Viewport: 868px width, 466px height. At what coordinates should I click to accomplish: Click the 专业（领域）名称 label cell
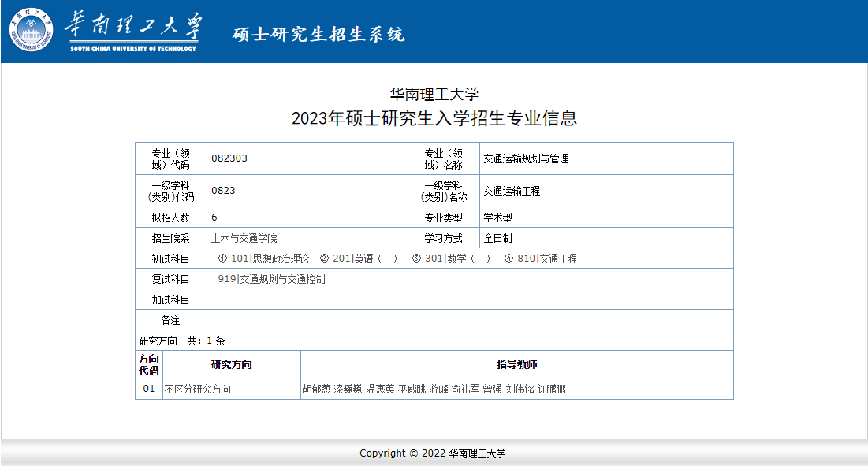click(443, 158)
